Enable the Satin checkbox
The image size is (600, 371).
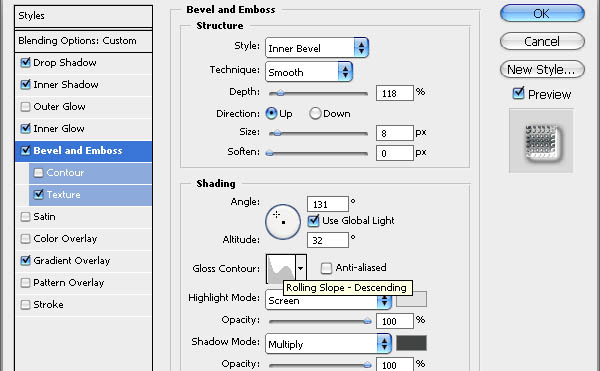(x=25, y=216)
